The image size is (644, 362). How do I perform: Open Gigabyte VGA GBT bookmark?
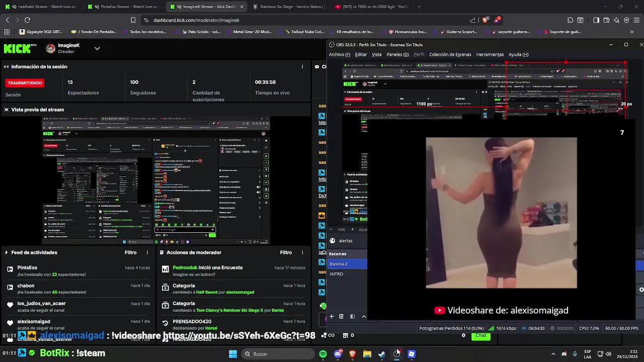pyautogui.click(x=41, y=32)
